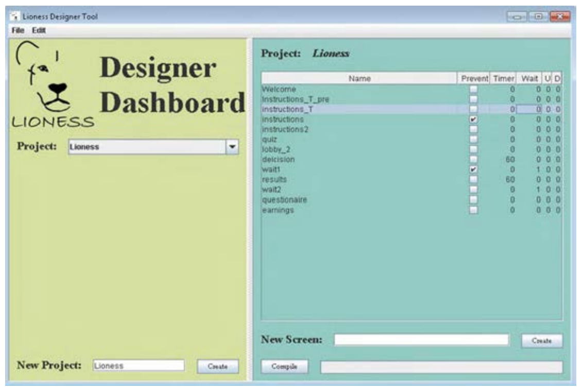Select the questionaire screen row
The image size is (583, 392).
click(x=359, y=200)
